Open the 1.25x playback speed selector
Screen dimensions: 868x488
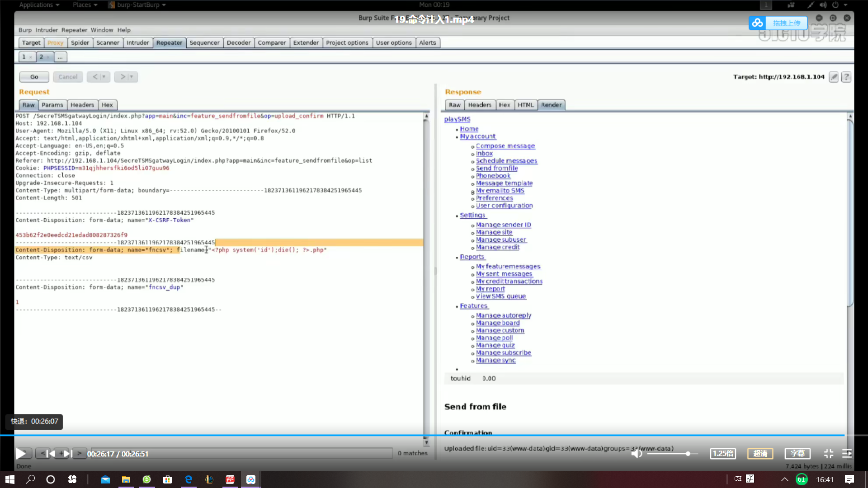tap(723, 453)
